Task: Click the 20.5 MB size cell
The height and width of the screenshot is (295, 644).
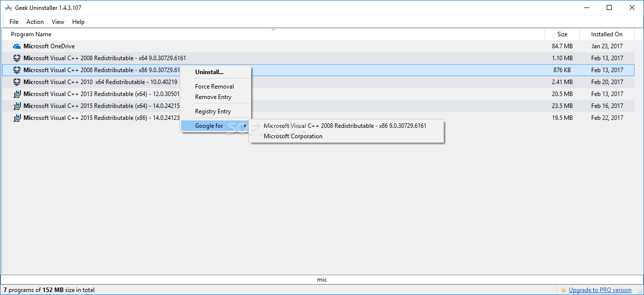Action: click(562, 94)
